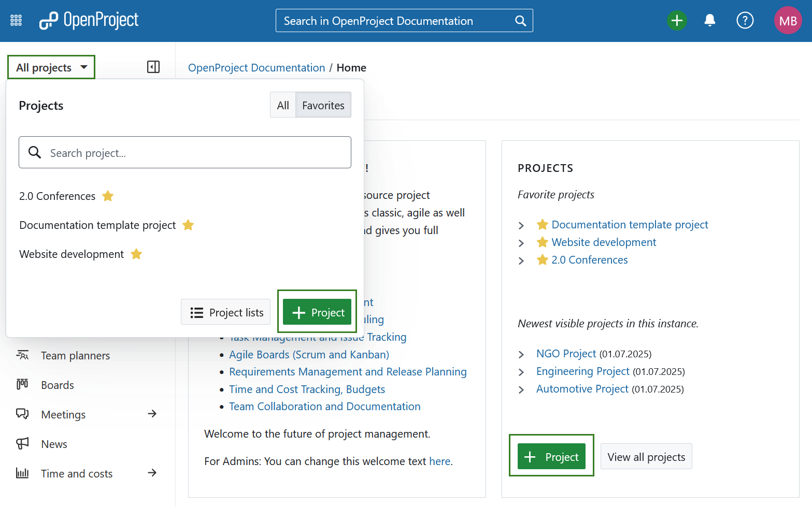Open the NGO Project link
This screenshot has height=507, width=812.
566,353
